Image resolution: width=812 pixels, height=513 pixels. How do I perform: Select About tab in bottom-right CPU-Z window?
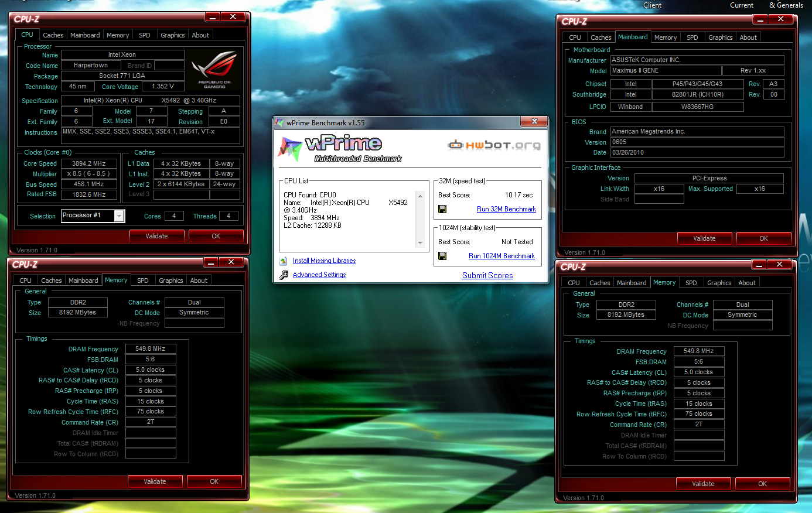coord(747,283)
